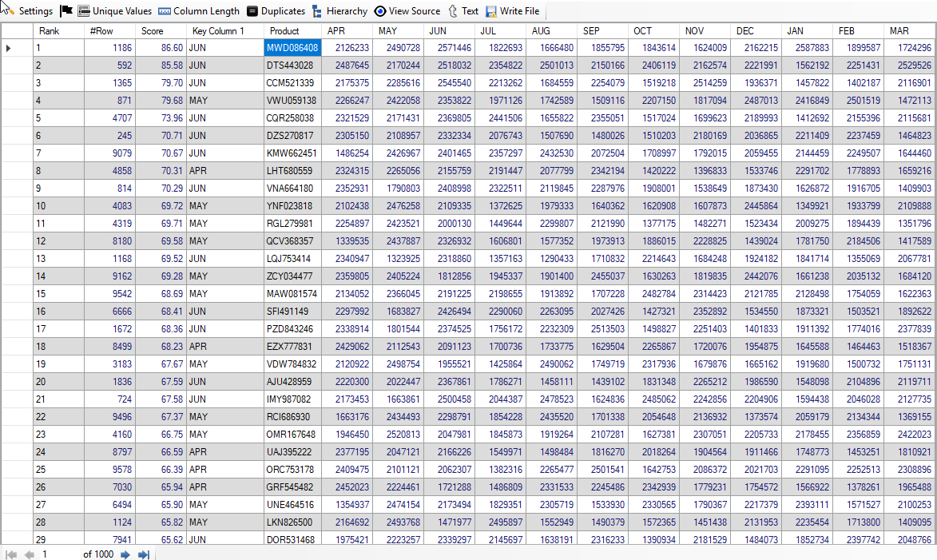The image size is (937, 560).
Task: Select the row header for rank 5
Action: pyautogui.click(x=16, y=118)
